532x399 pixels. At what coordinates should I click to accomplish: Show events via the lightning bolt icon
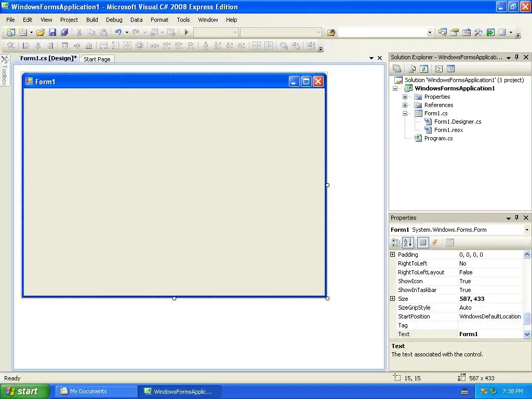(x=435, y=242)
